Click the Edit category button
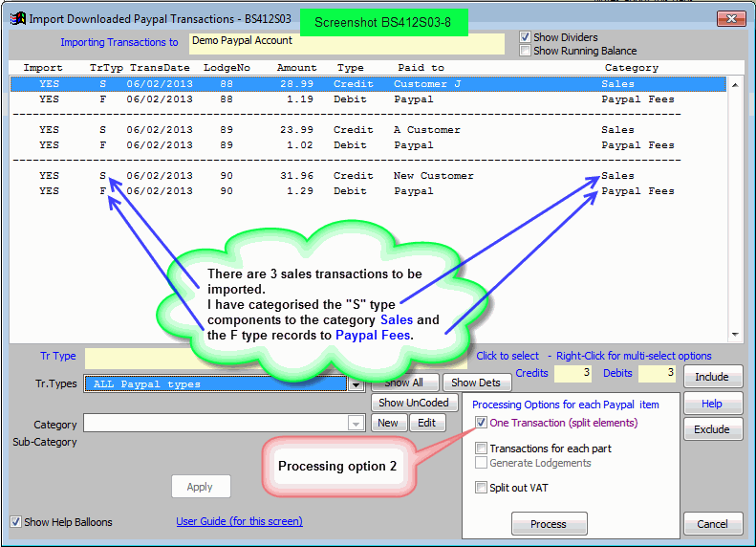Viewport: 756px width, 547px height. [426, 423]
